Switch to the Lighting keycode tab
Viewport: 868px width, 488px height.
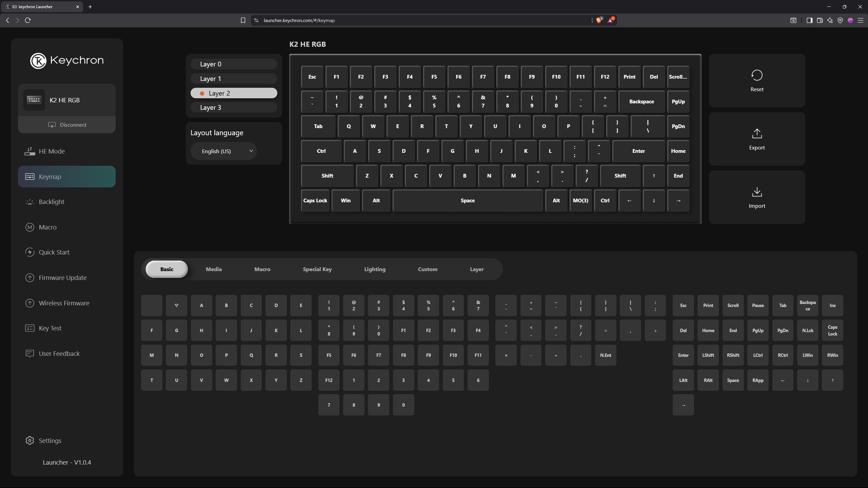[375, 269]
